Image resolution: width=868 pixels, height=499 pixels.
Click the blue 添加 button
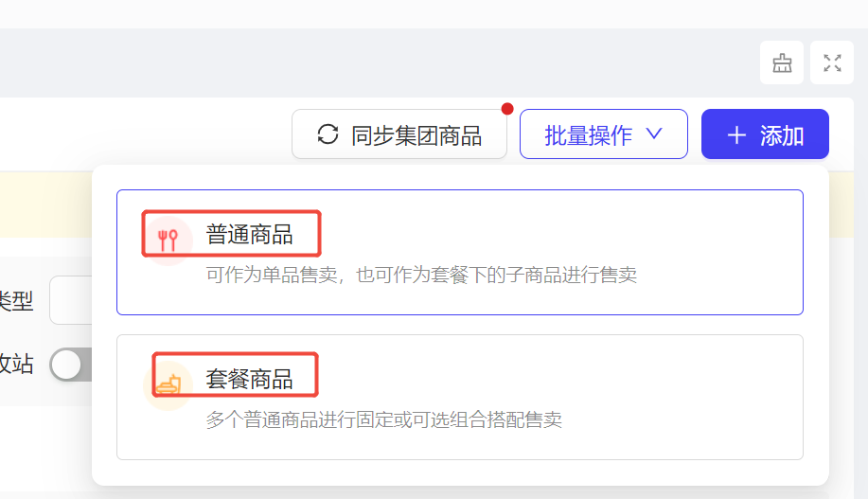coord(765,134)
